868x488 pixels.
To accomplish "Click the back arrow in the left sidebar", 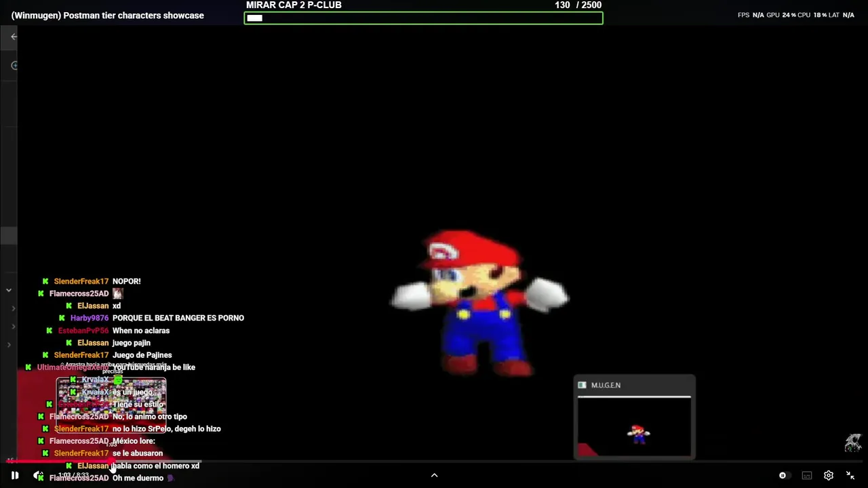I will click(14, 37).
